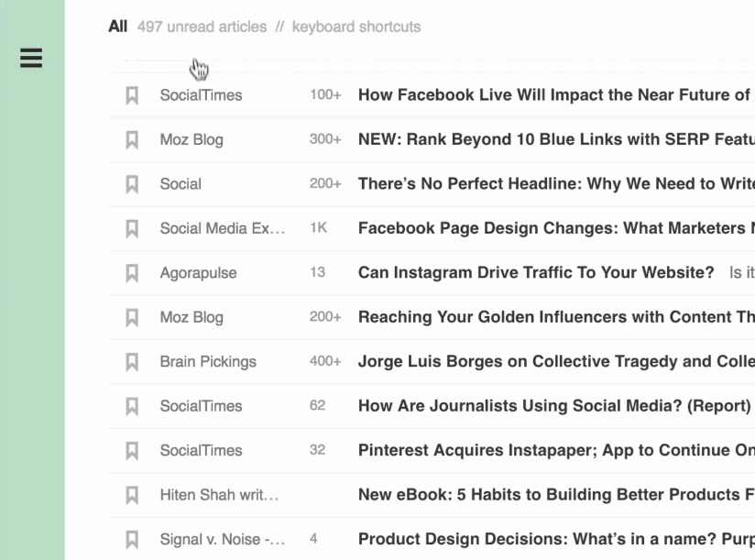Click the 497 unread articles label
Viewport: 755px width, 560px height.
pyautogui.click(x=202, y=27)
